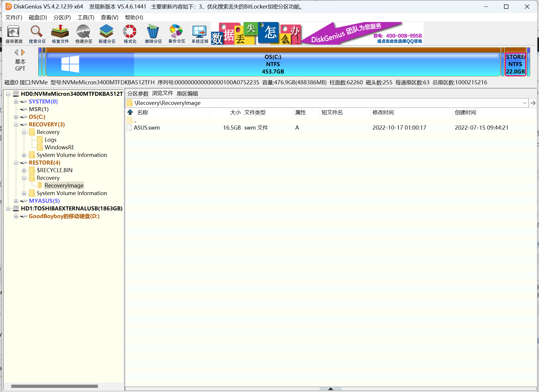Expand the MYASUS(5) partition node

coord(16,201)
